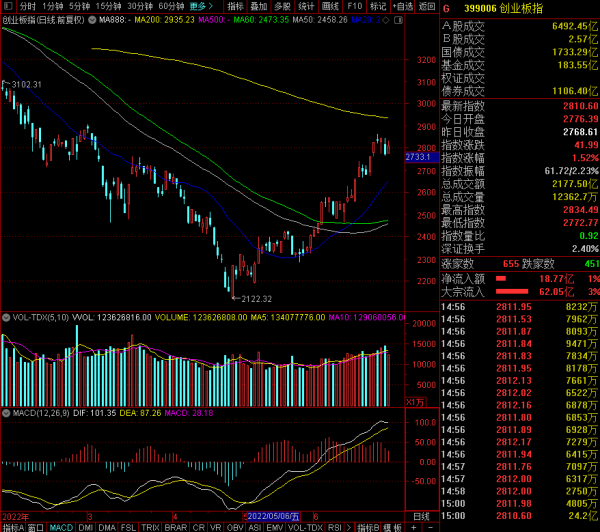Click the 2022/05/06 date marker on timeline
This screenshot has width=600, height=532.
point(273,515)
